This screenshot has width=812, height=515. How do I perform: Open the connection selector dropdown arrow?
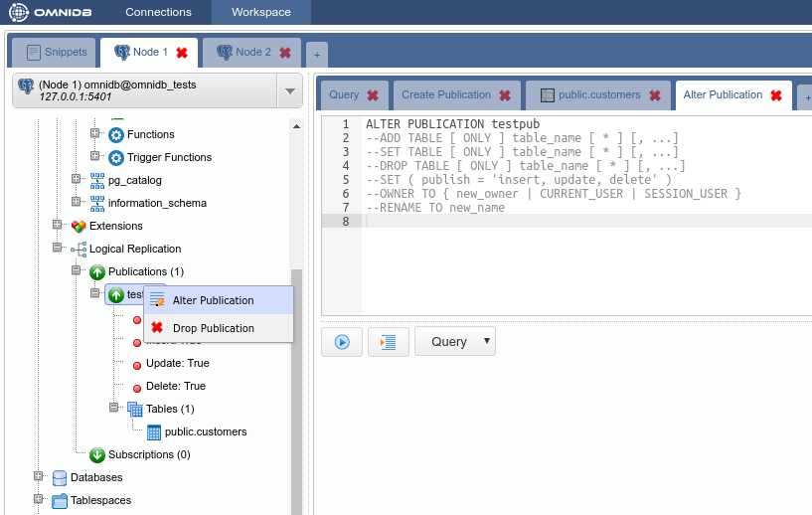(289, 91)
